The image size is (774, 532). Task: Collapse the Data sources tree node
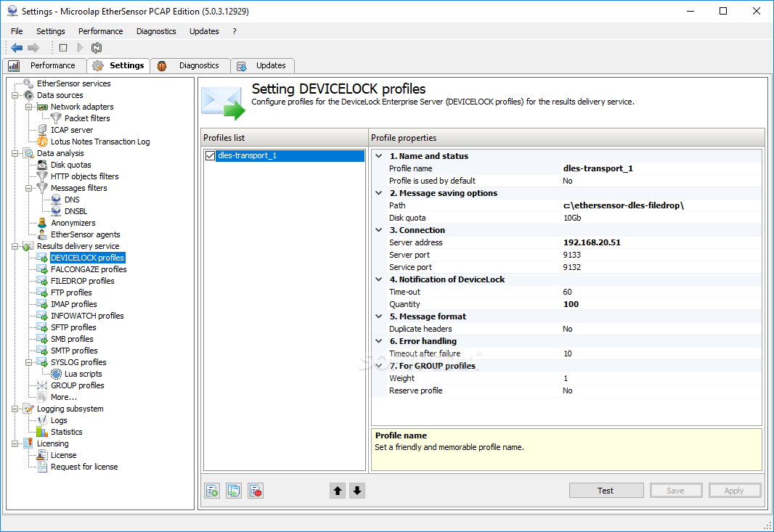click(15, 95)
